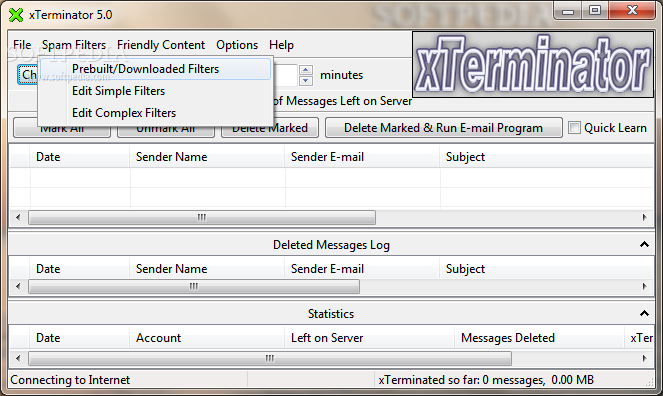Image resolution: width=663 pixels, height=396 pixels.
Task: Click Date header in Statistics table
Action: point(79,338)
